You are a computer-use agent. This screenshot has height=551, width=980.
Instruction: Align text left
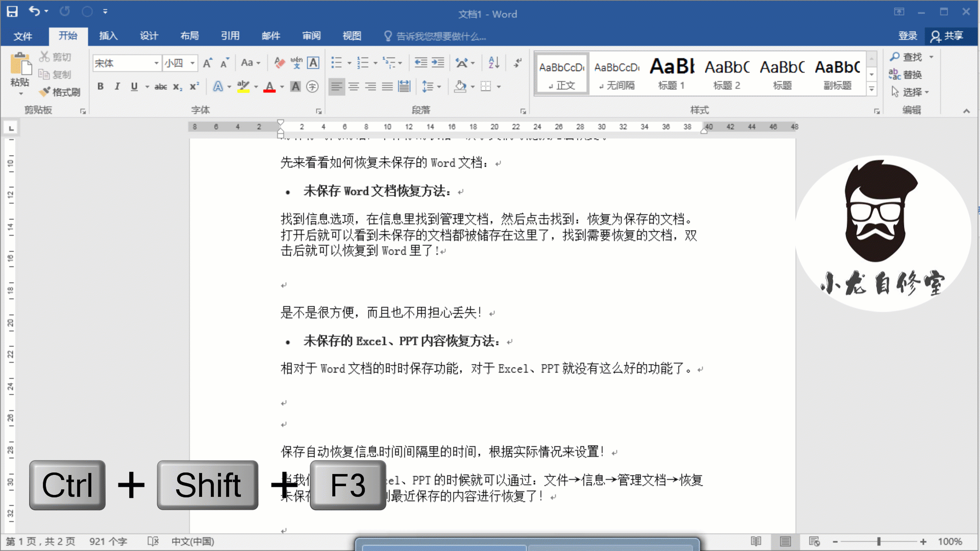tap(336, 87)
